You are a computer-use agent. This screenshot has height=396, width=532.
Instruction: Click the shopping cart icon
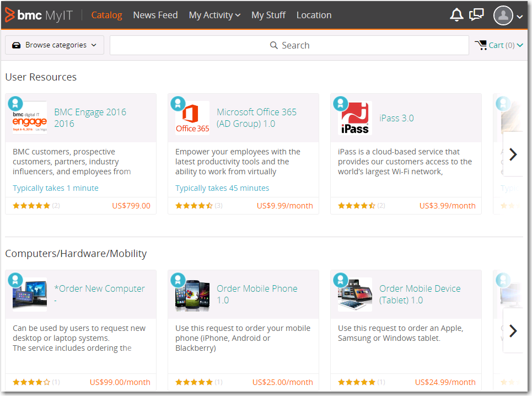point(481,45)
